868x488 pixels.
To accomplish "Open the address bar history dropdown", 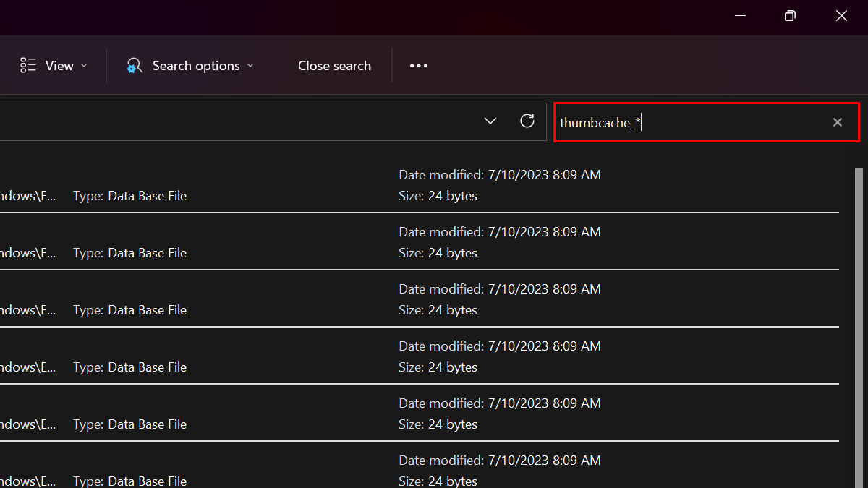I will (490, 121).
